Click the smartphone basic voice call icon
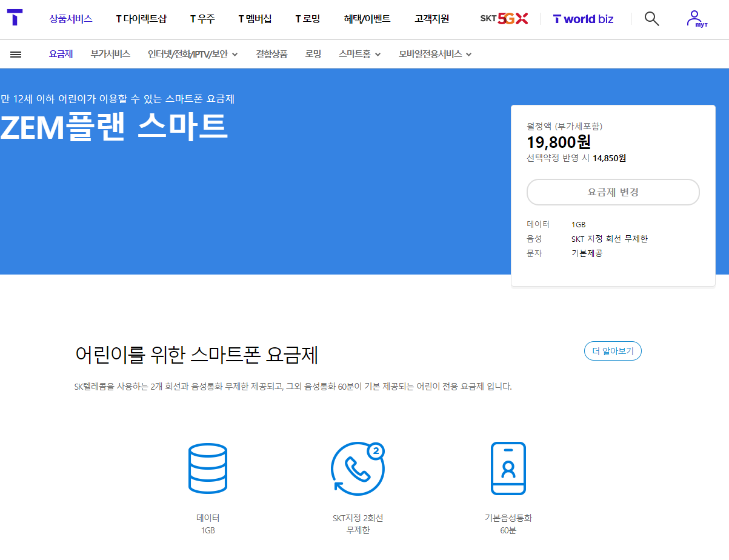 [508, 468]
